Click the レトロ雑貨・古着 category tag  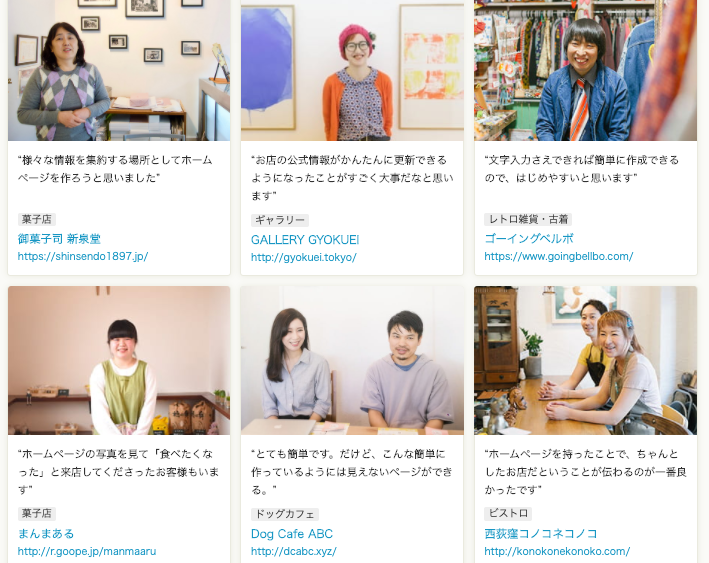[x=528, y=219]
